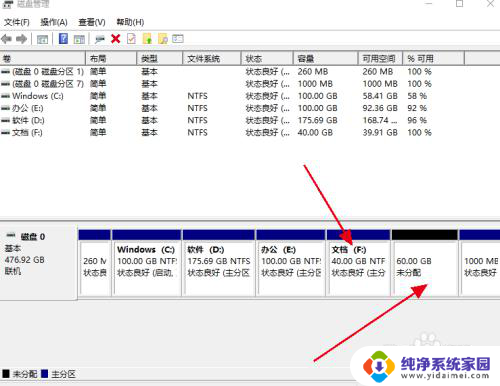Click the 96 % available cell
500x386 pixels.
coord(417,120)
